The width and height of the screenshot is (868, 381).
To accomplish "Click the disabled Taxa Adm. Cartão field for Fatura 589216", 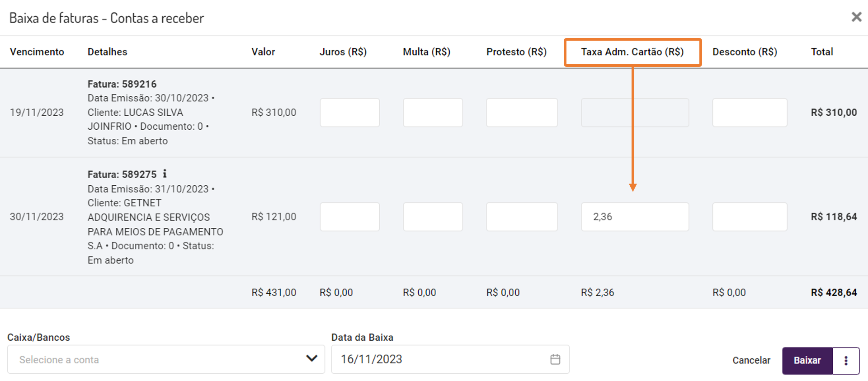I will (635, 113).
